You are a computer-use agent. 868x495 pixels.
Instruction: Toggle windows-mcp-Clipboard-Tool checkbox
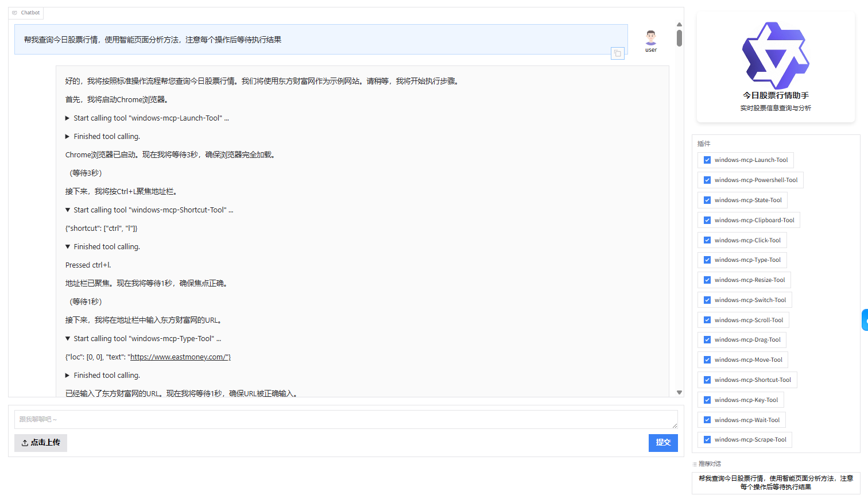707,221
